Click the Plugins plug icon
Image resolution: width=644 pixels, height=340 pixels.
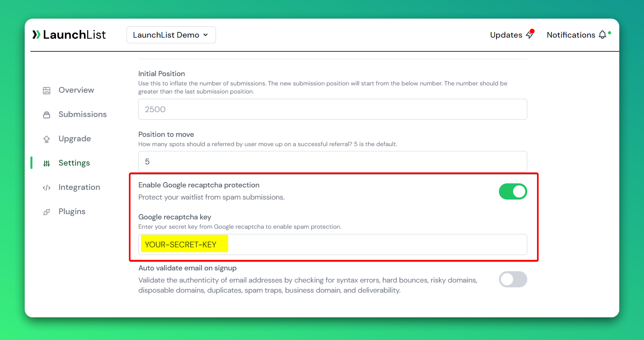(47, 212)
